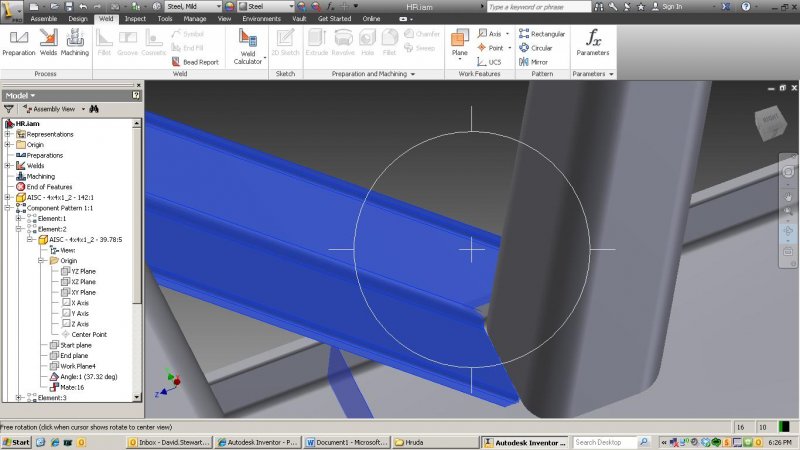The height and width of the screenshot is (450, 800).
Task: Open the Machining process tool
Action: click(74, 43)
